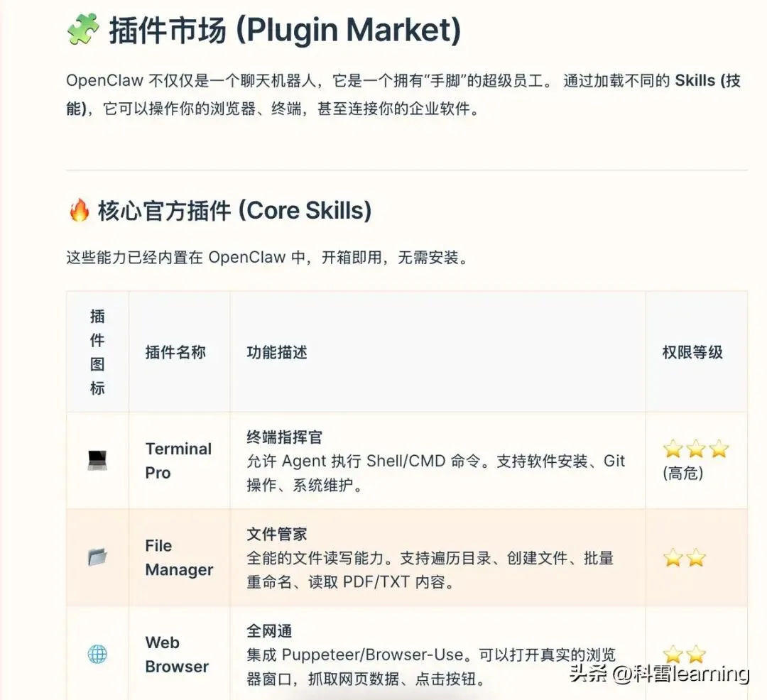
Task: Click the 权限等级 column header
Action: click(x=692, y=352)
